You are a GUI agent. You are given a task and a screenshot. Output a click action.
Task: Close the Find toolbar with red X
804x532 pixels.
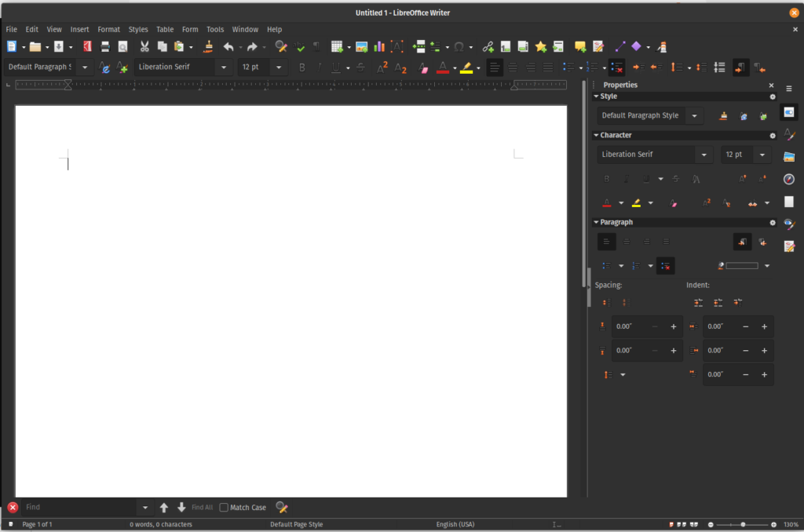[13, 508]
